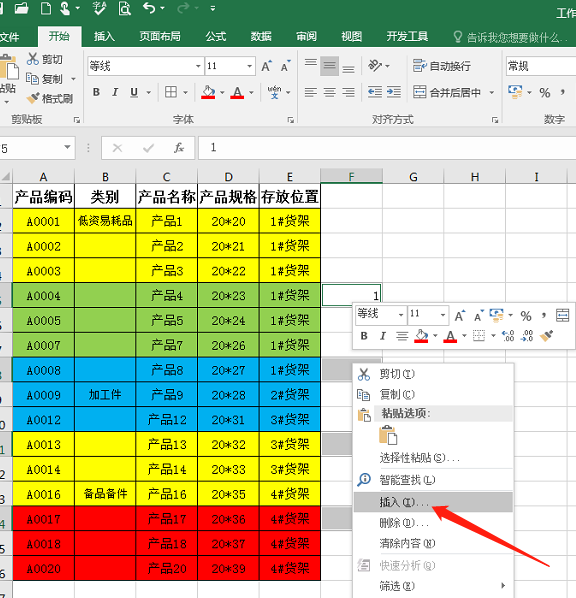Choose 复制 in the context menu
Viewport: 576px width, 598px height.
[x=433, y=394]
